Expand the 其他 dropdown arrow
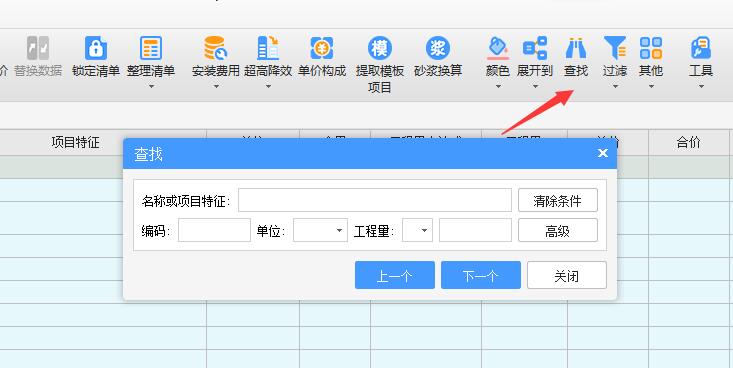The height and width of the screenshot is (368, 733). tap(651, 86)
